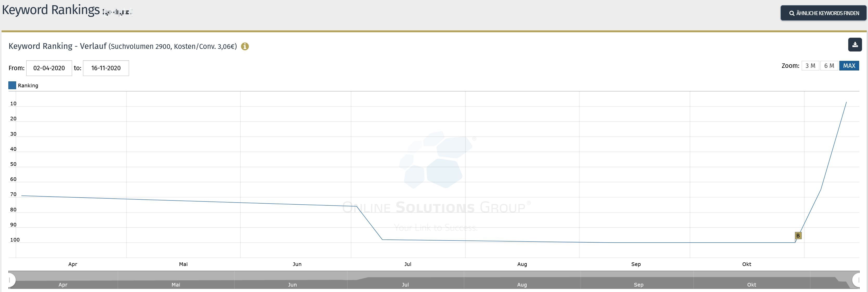The width and height of the screenshot is (868, 292).
Task: Click the magnifier icon in the keywords button
Action: point(792,13)
